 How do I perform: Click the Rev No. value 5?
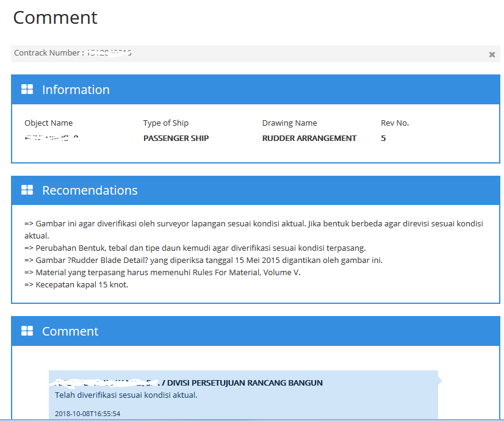(383, 139)
